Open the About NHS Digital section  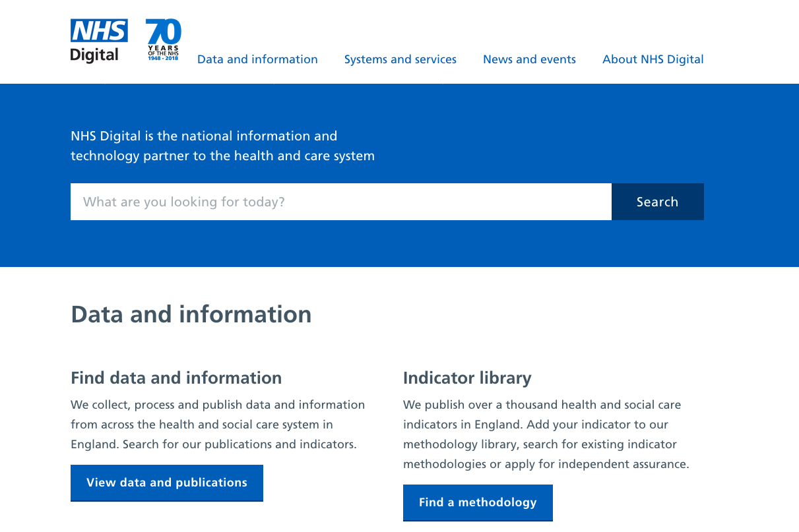click(653, 59)
